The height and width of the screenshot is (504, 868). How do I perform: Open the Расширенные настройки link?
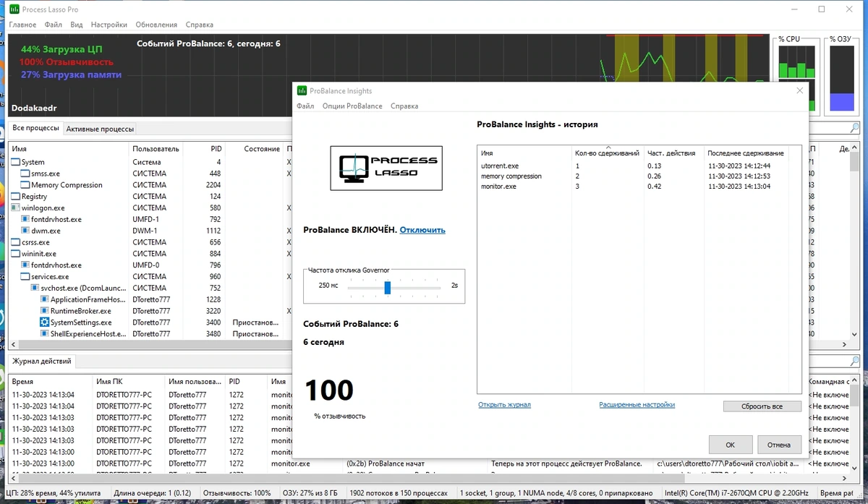pyautogui.click(x=637, y=405)
